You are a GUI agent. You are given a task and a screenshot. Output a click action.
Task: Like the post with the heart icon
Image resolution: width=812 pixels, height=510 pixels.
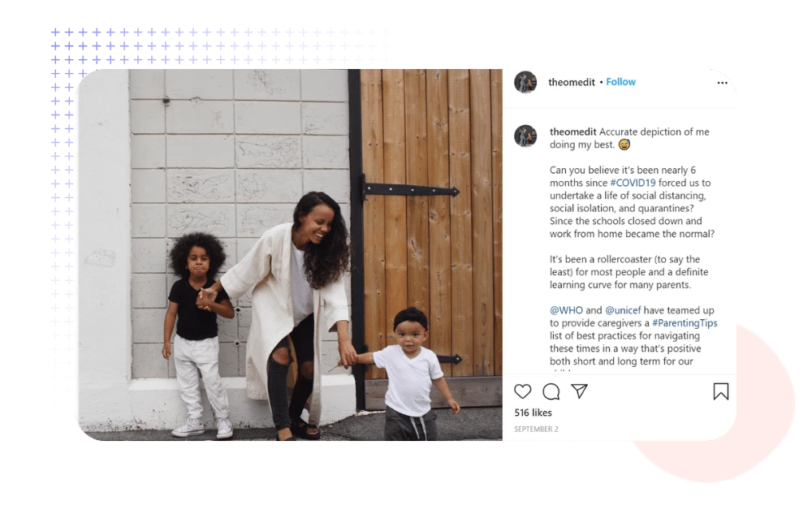pos(522,391)
